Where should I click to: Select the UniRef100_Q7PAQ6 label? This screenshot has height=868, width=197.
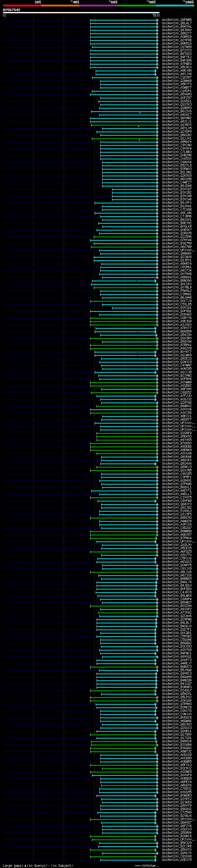click(x=177, y=484)
